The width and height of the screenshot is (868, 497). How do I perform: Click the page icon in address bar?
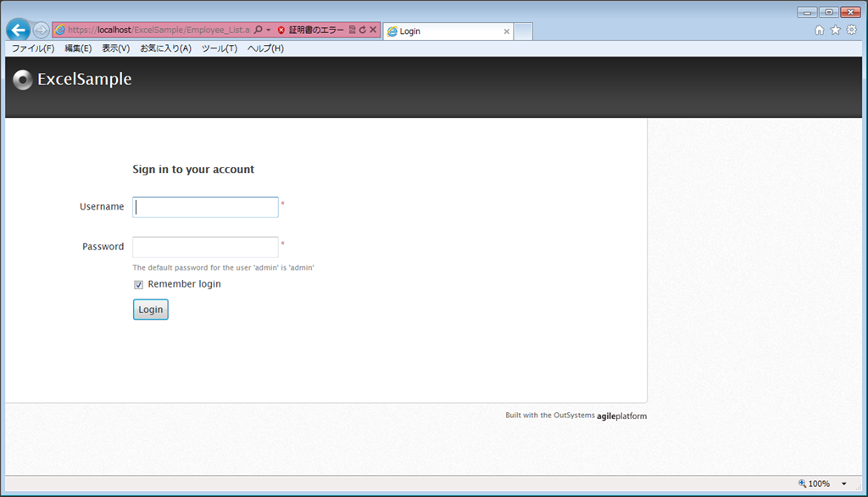[60, 30]
